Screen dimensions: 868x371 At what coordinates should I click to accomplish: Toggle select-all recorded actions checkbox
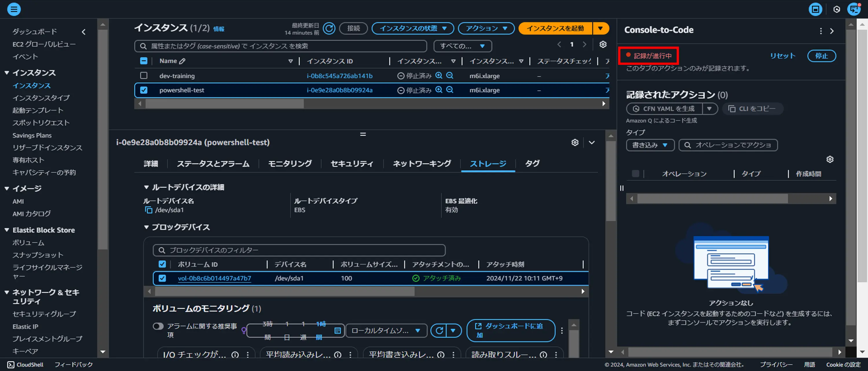coord(635,174)
